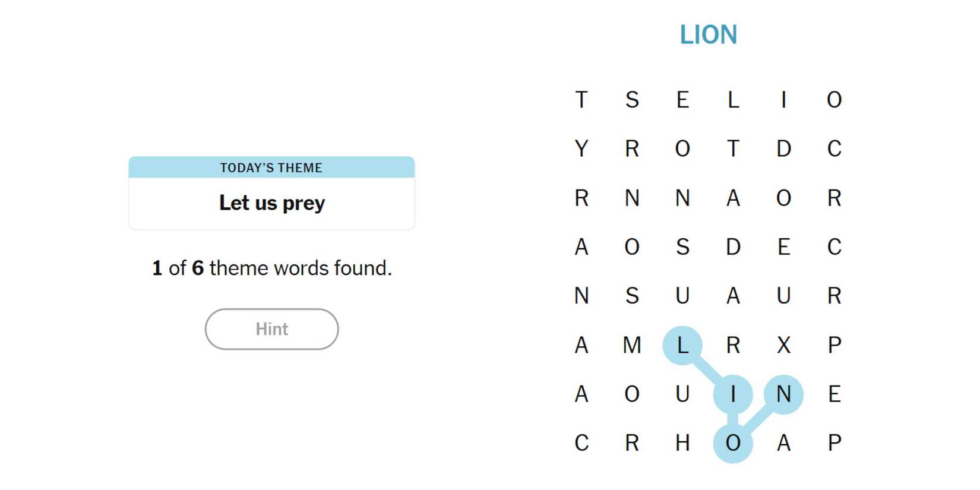Click the theme words found counter
Screen dimensions: 980x490
(x=271, y=268)
